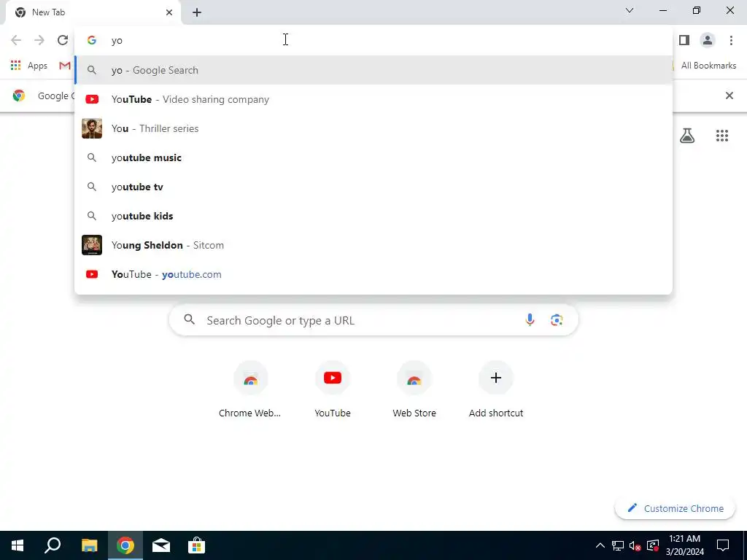747x560 pixels.
Task: Select the New Tab tab
Action: pos(93,12)
